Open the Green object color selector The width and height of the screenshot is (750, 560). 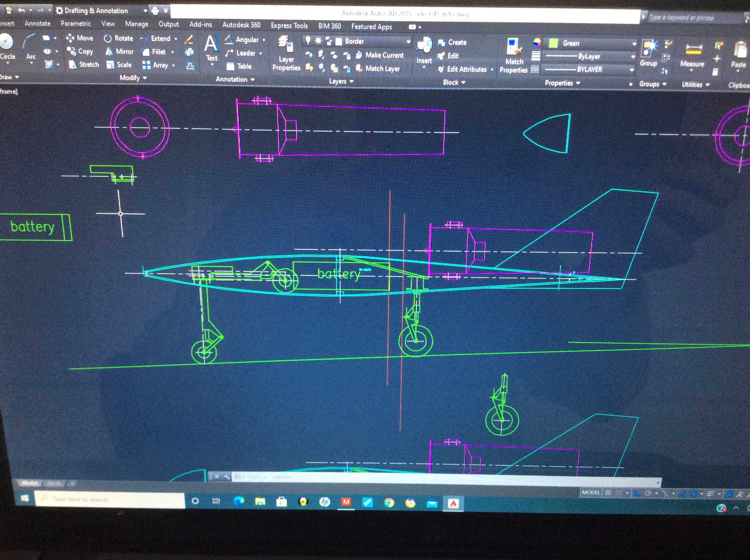coord(590,43)
